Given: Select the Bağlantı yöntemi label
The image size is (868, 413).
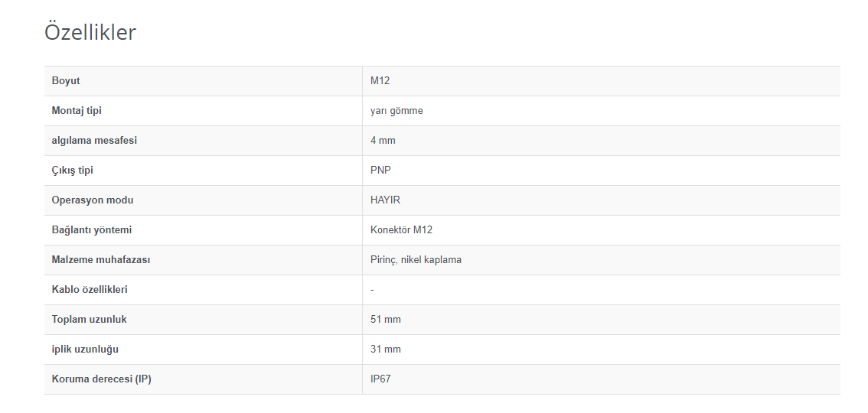Looking at the screenshot, I should click(92, 230).
